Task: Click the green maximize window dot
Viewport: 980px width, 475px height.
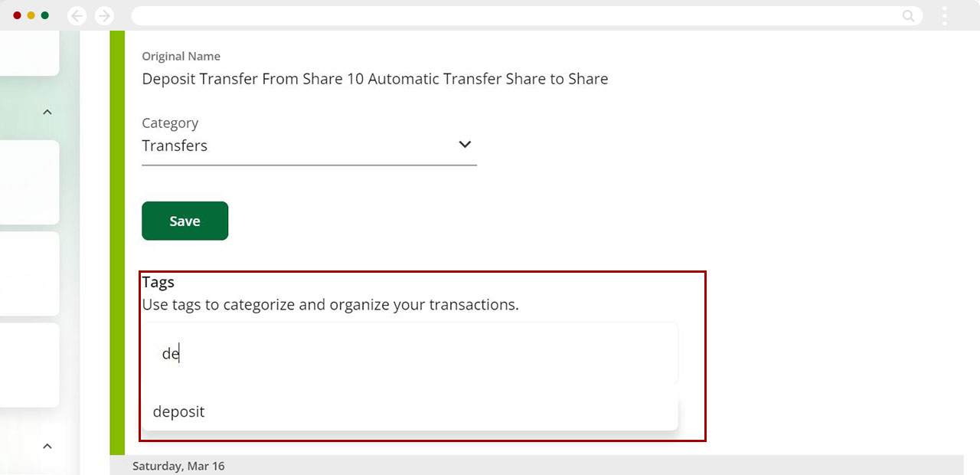Action: tap(45, 15)
